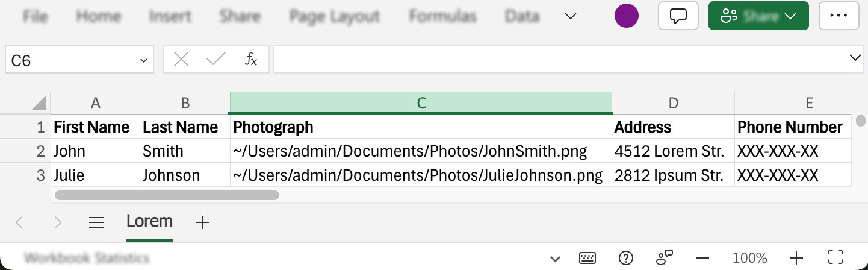Cancel formula entry with X icon
The image size is (868, 270).
(181, 59)
